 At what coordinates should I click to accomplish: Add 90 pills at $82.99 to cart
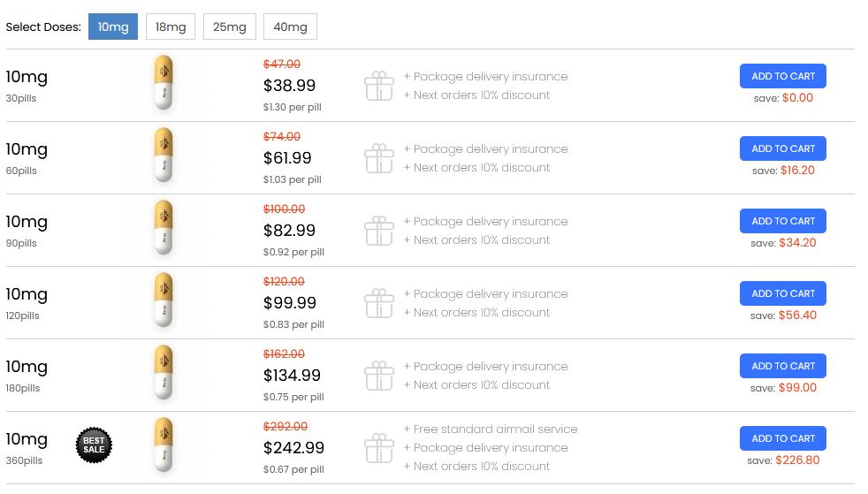click(x=783, y=221)
